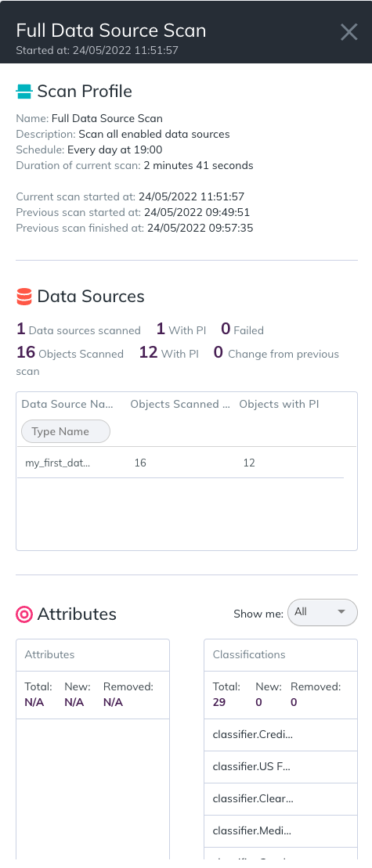Focus the Type Name filter field
372x868 pixels.
tap(65, 431)
